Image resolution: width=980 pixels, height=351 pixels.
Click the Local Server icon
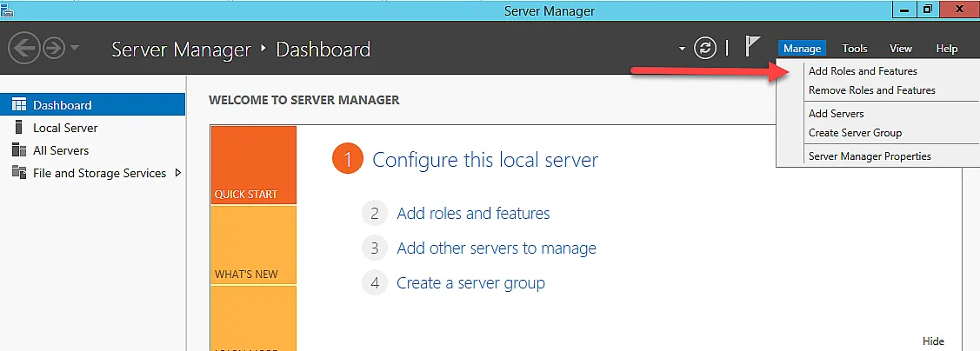[x=19, y=128]
